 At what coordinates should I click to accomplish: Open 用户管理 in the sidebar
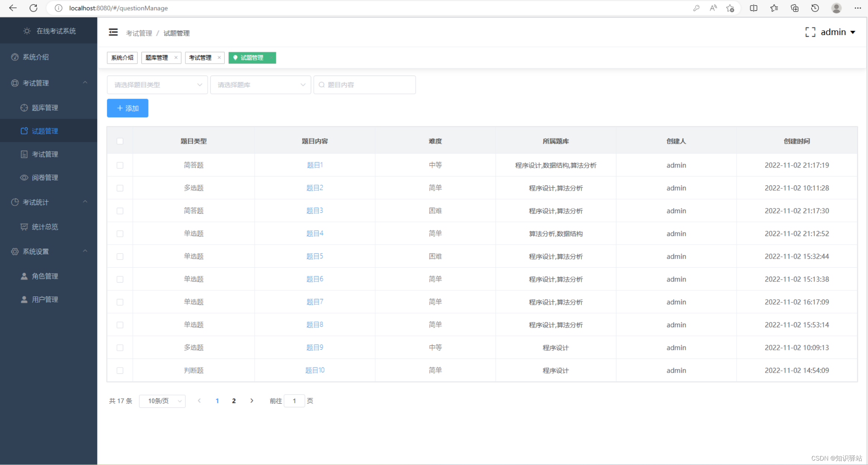coord(48,299)
